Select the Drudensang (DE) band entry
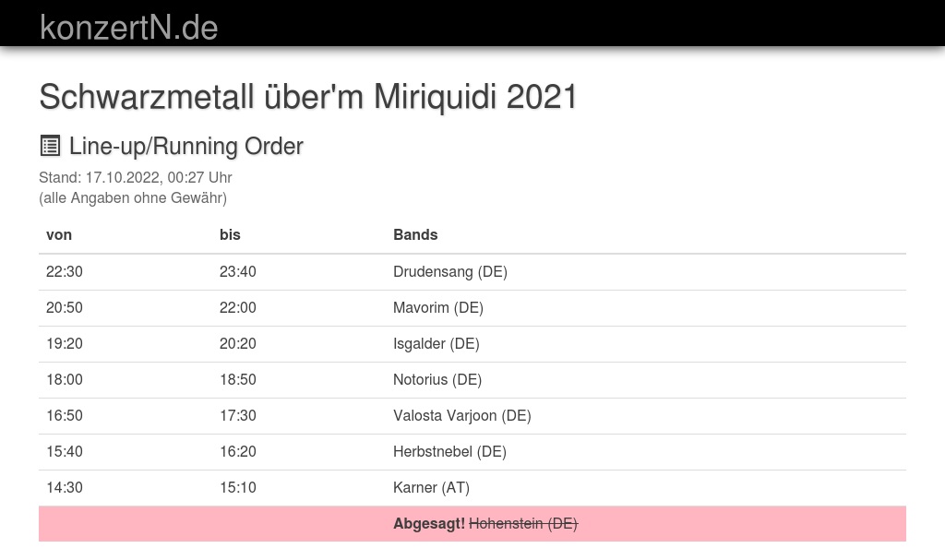 450,271
